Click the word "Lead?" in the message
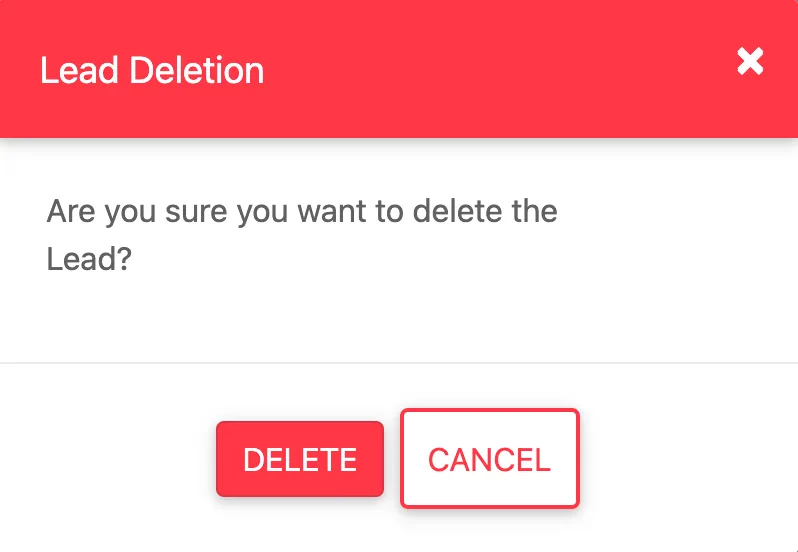Image resolution: width=798 pixels, height=552 pixels. (90, 259)
